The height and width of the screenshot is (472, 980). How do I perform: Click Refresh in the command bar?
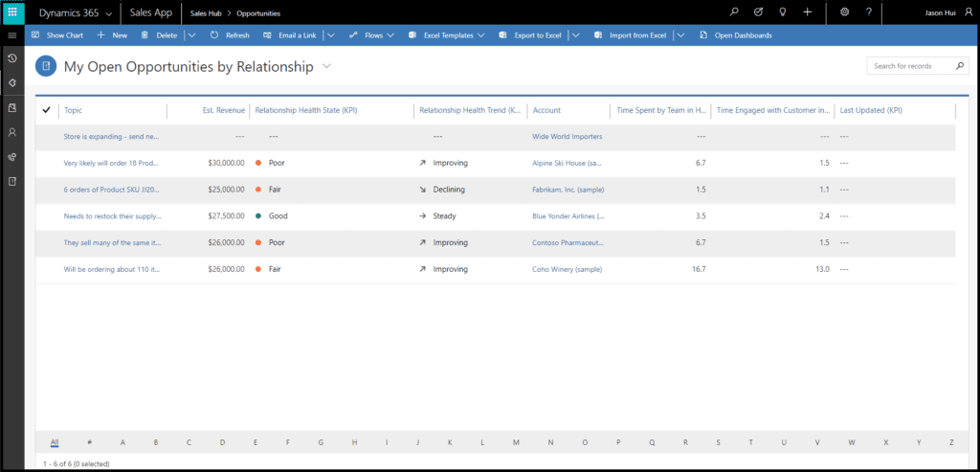pyautogui.click(x=230, y=35)
